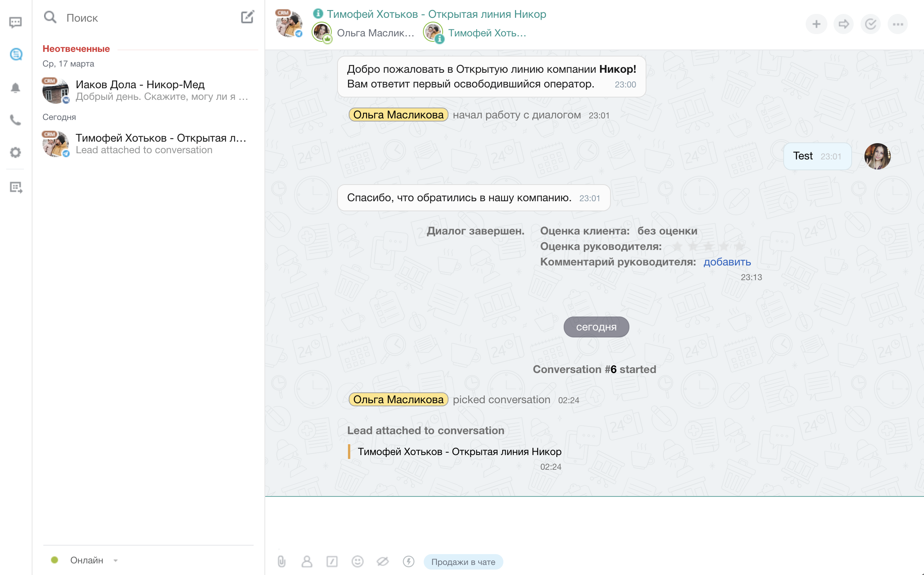Click the paperclip attach file icon

(x=281, y=561)
